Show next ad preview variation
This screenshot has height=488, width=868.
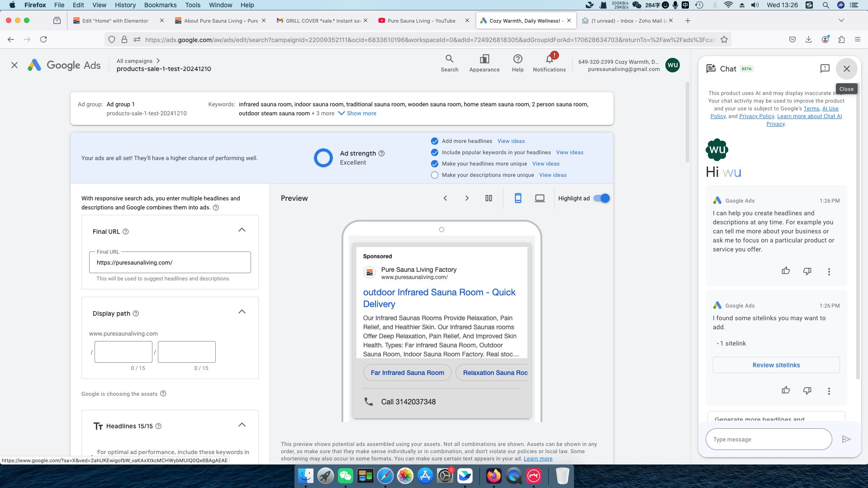click(x=467, y=198)
